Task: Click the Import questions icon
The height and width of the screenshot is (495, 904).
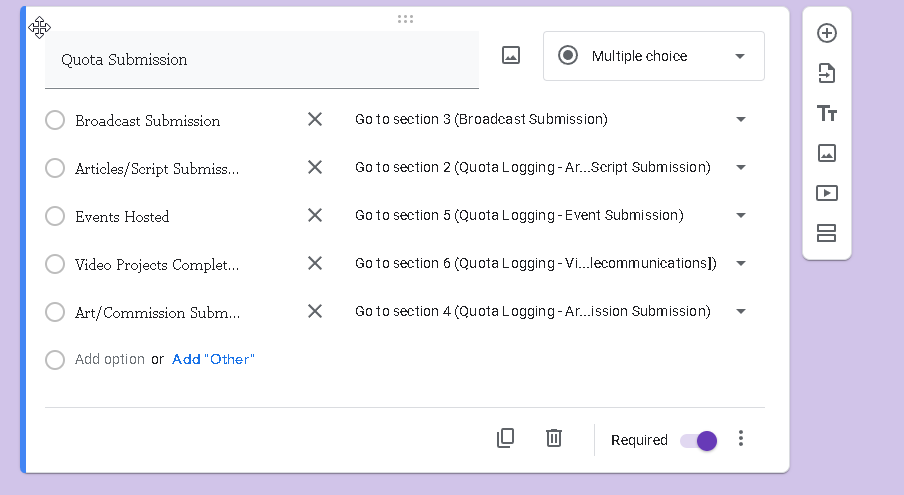Action: (x=827, y=73)
